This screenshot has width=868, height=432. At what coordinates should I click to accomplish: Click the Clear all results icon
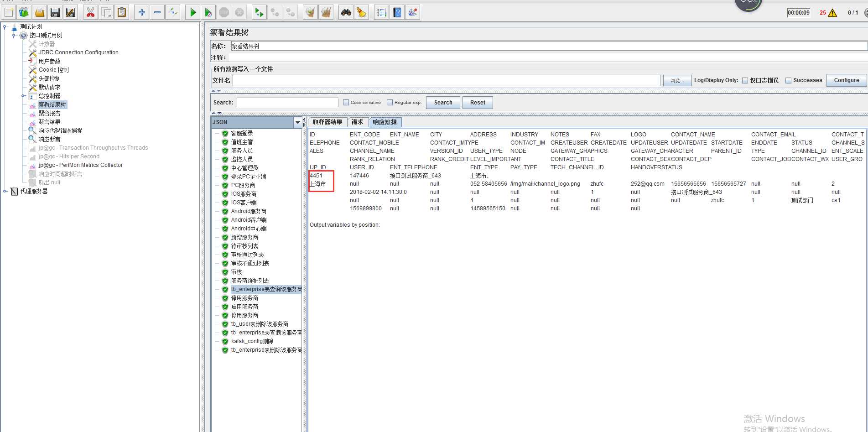[x=326, y=12]
